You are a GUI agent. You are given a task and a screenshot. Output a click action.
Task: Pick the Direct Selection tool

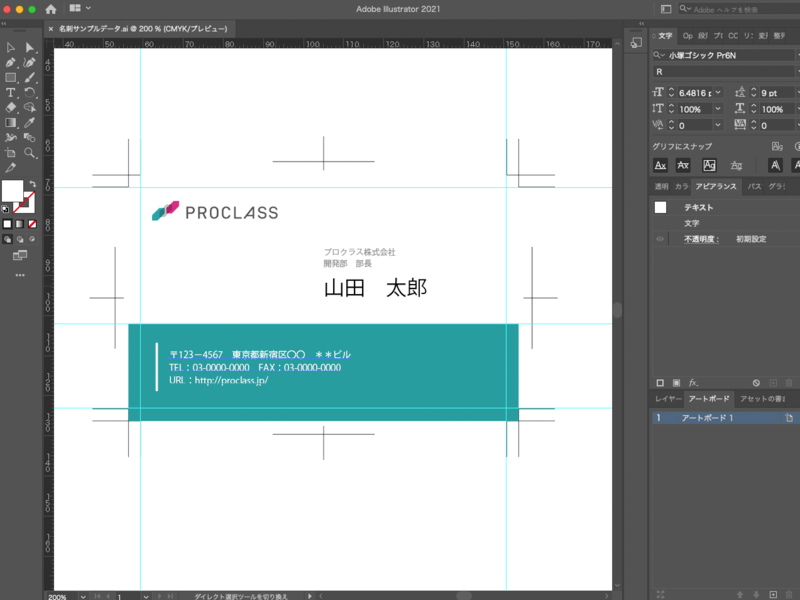30,47
